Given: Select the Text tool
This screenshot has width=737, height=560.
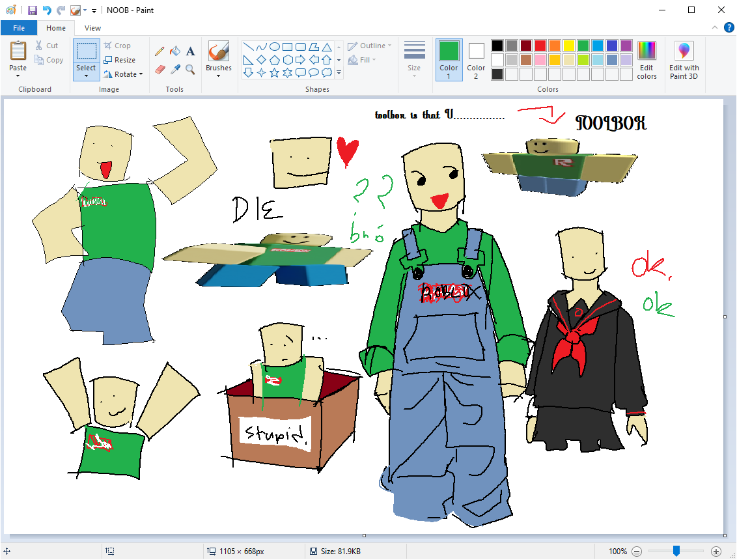Looking at the screenshot, I should point(190,51).
